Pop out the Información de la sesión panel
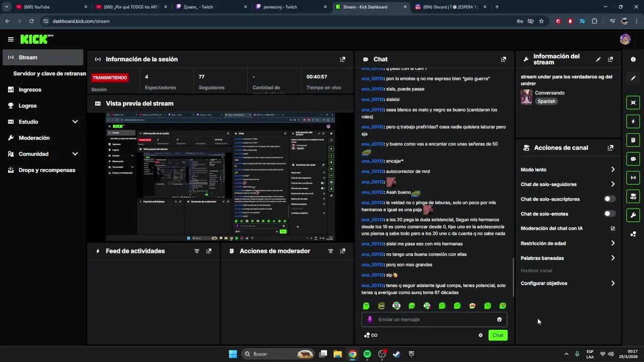Image resolution: width=644 pixels, height=362 pixels. [343, 59]
